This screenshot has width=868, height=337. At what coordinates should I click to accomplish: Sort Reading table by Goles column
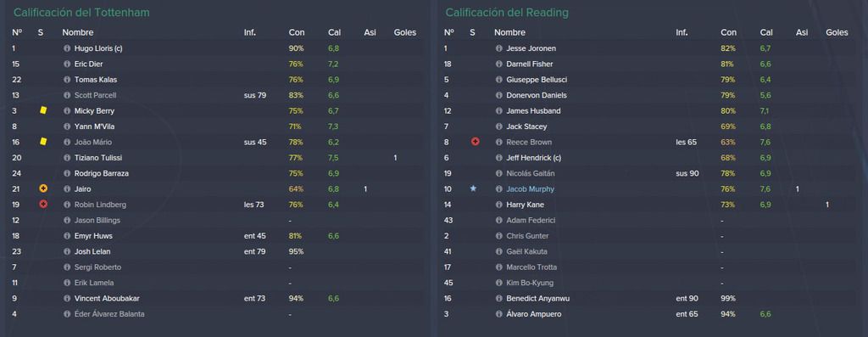[837, 33]
